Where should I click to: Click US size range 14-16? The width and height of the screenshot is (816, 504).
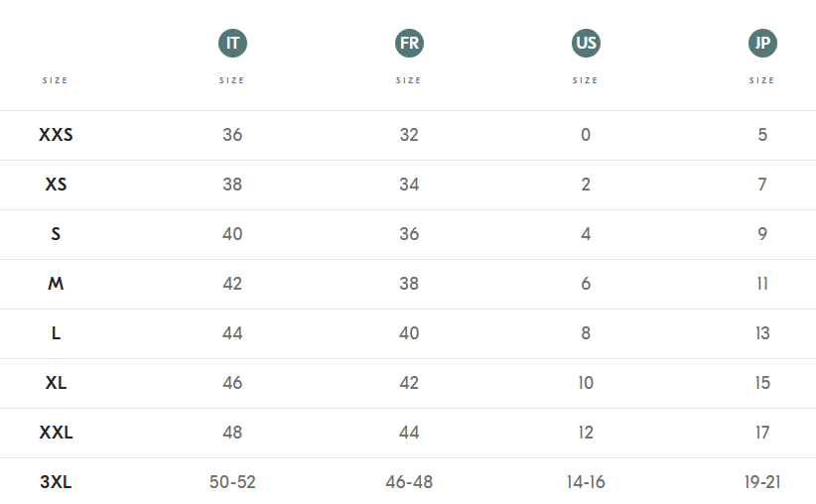click(x=586, y=482)
